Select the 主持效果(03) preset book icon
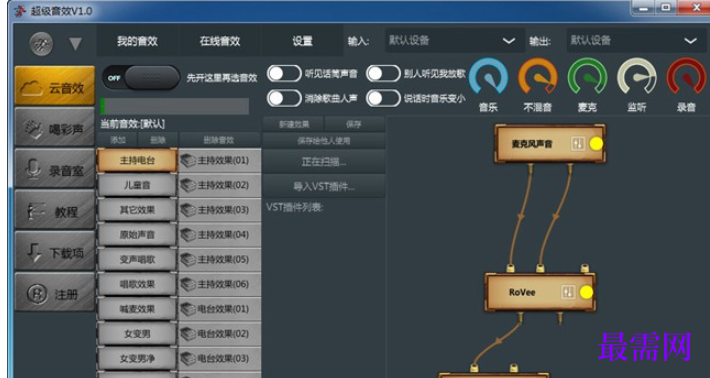The image size is (710, 378). click(188, 210)
